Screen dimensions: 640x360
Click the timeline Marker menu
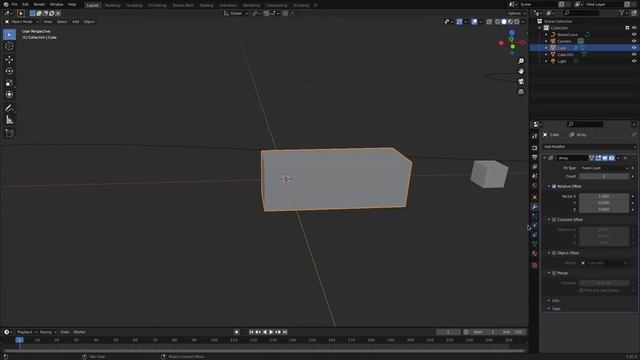coord(80,332)
